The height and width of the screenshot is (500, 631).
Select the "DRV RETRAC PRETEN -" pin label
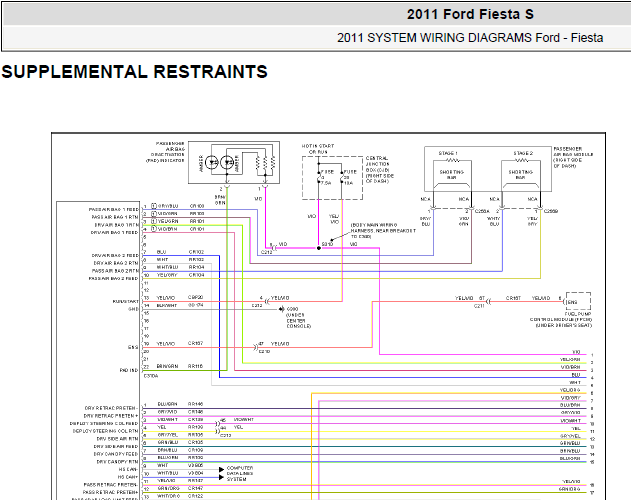pos(111,408)
